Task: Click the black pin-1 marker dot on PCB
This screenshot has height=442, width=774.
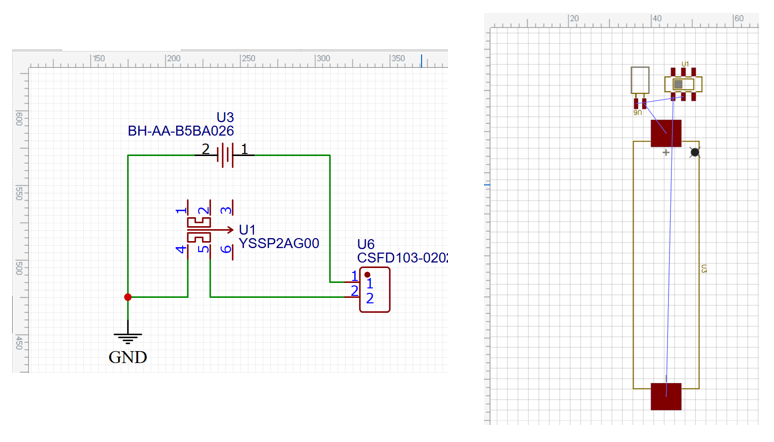Action: coord(695,153)
